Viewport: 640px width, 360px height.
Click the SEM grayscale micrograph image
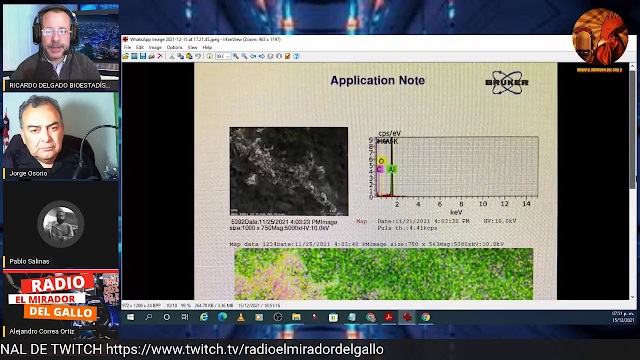[x=289, y=171]
